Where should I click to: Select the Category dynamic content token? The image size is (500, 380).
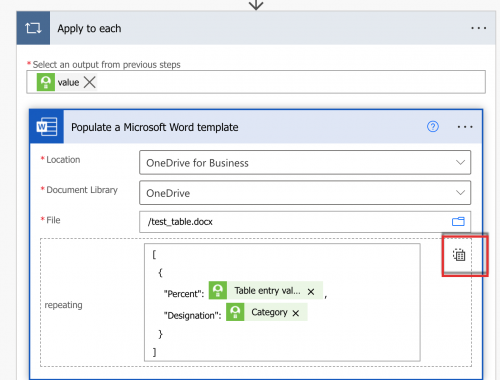pos(269,312)
